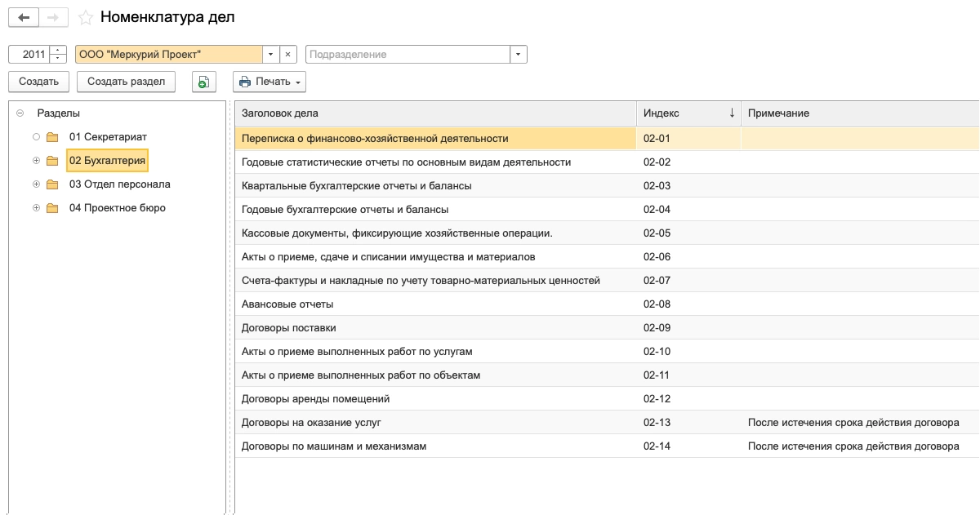980x515 pixels.
Task: Click the Создать раздел button
Action: pyautogui.click(x=126, y=82)
